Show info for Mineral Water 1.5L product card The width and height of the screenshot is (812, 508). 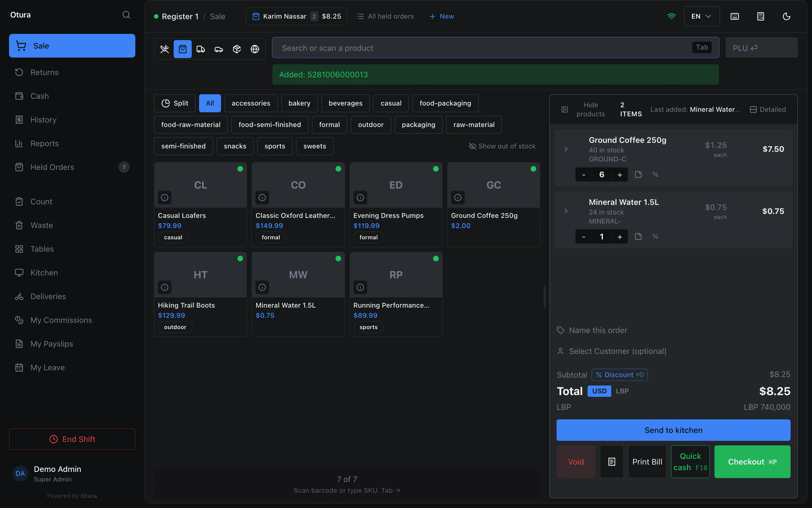(262, 287)
